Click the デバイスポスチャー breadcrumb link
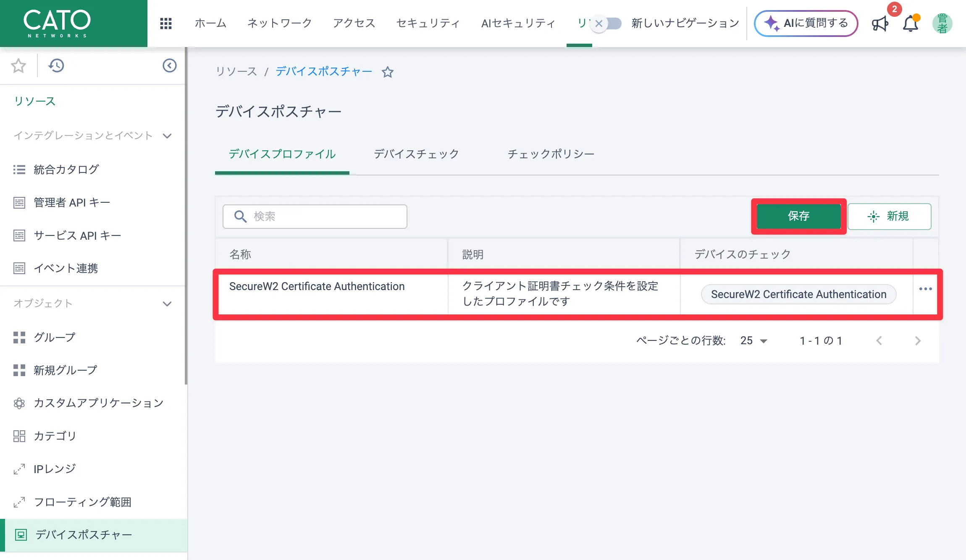This screenshot has width=966, height=560. click(x=324, y=72)
